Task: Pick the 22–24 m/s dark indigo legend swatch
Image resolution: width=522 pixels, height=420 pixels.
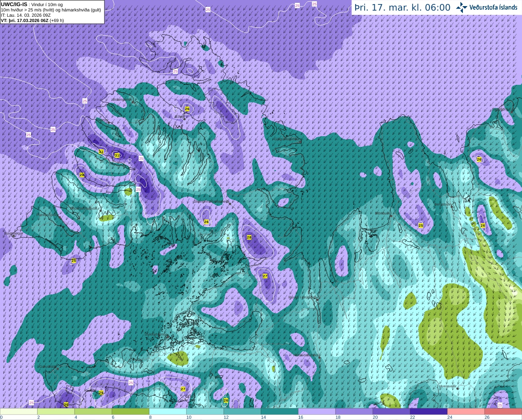Action: [x=429, y=411]
